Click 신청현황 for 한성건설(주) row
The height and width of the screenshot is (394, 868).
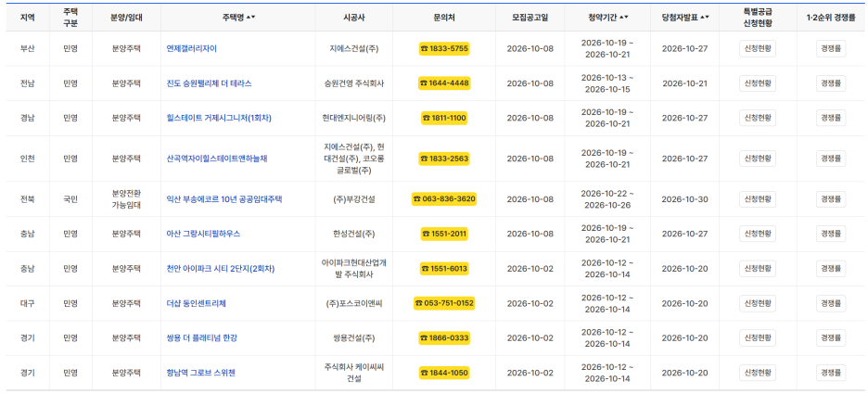point(758,234)
